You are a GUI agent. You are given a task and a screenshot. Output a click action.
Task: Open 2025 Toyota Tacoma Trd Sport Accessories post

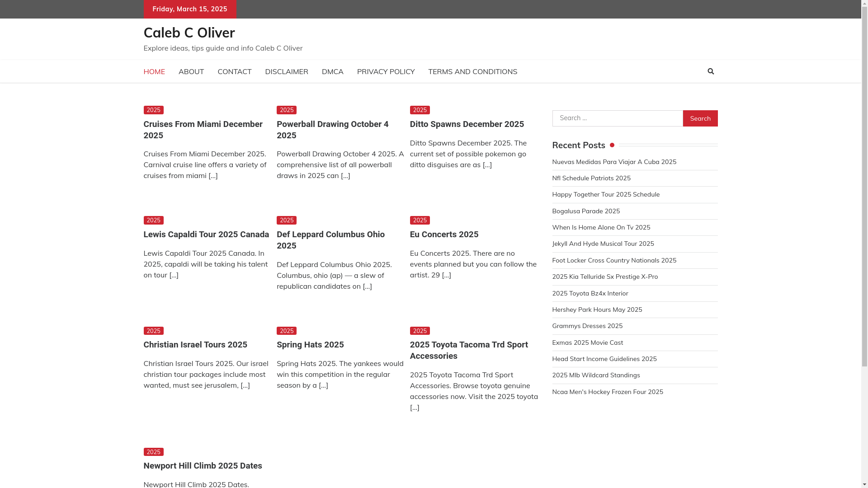click(x=469, y=350)
